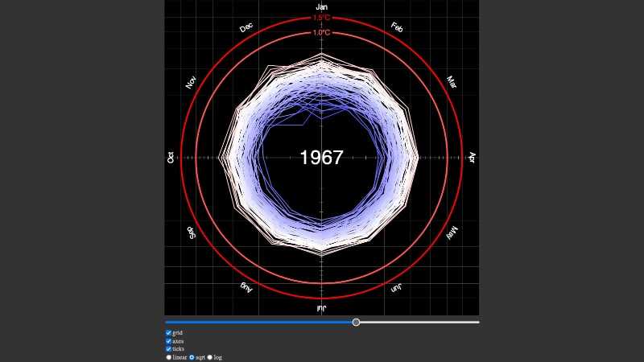Screen dimensions: 644x362
Task: Uncheck the grid checkbox
Action: [168, 332]
